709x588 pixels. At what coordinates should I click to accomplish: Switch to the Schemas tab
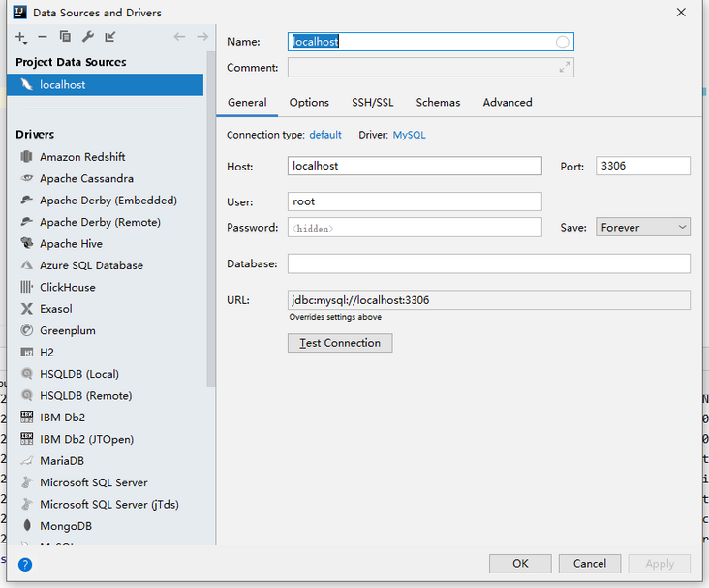pos(438,103)
